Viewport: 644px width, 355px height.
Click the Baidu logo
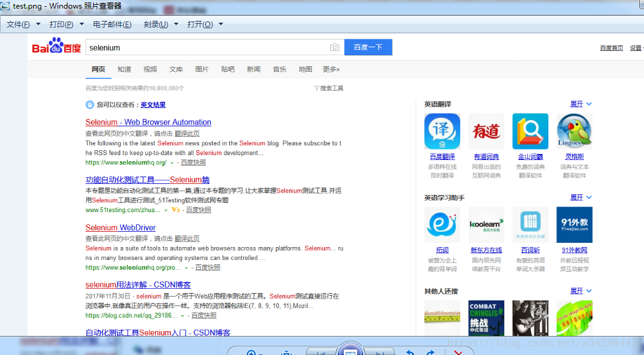point(56,45)
